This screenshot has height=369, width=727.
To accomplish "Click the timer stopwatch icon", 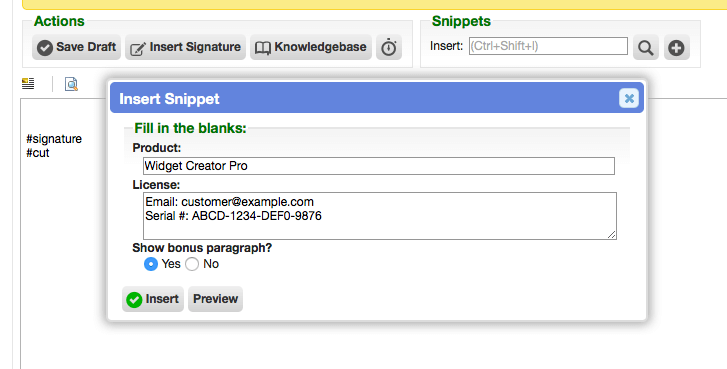I will pyautogui.click(x=389, y=47).
